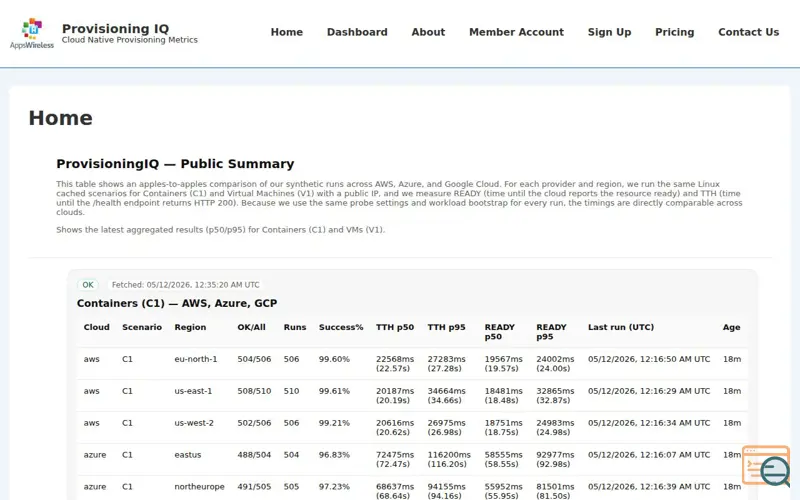Click the 502/506 OK/All value
Screen dimensions: 800x500
(x=254, y=423)
